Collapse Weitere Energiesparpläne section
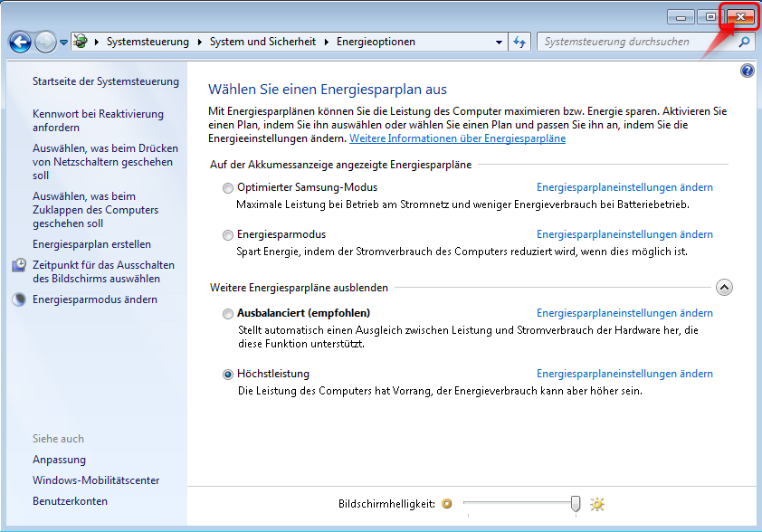Viewport: 762px width, 532px height. (x=724, y=287)
